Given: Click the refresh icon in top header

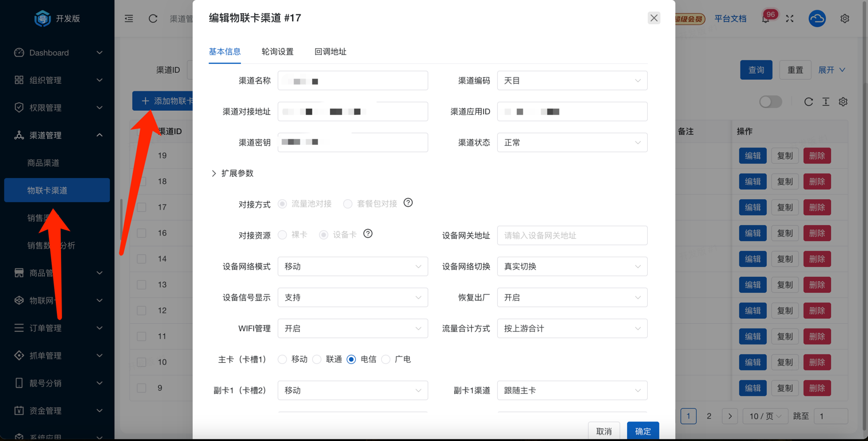Looking at the screenshot, I should 153,18.
